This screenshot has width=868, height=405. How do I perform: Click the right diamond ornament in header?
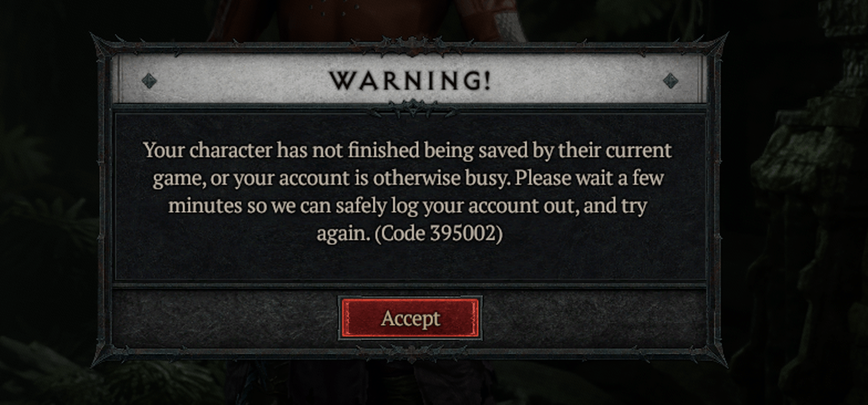click(x=671, y=81)
